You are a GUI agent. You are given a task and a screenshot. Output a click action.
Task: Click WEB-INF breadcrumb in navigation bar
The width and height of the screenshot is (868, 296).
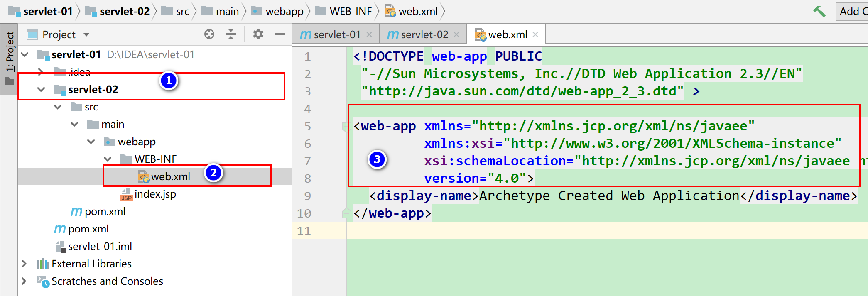pyautogui.click(x=343, y=11)
